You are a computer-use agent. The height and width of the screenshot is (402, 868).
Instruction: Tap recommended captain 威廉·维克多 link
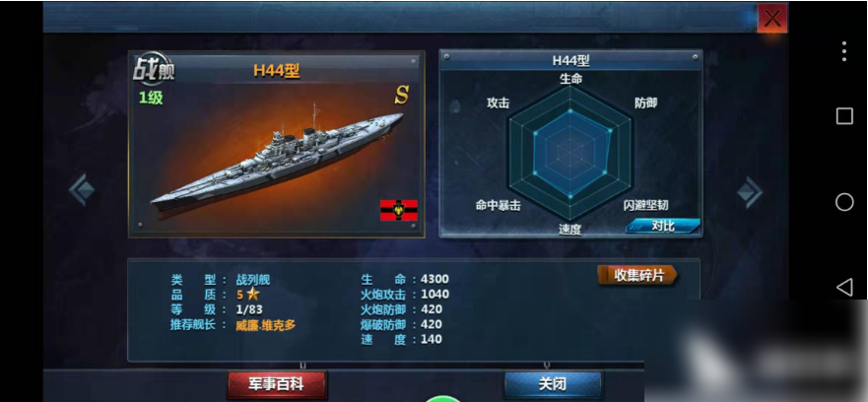[x=266, y=325]
